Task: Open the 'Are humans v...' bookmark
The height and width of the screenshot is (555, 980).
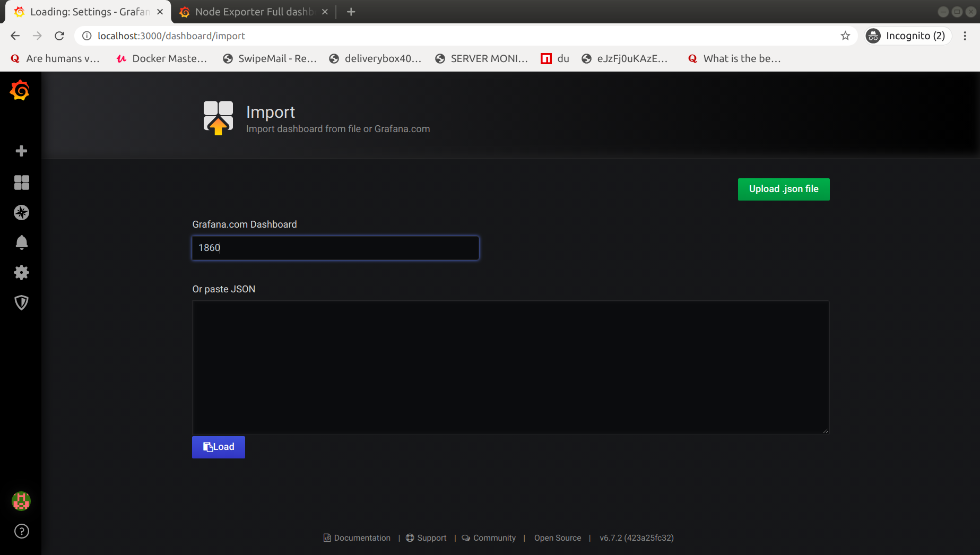Action: pyautogui.click(x=55, y=58)
